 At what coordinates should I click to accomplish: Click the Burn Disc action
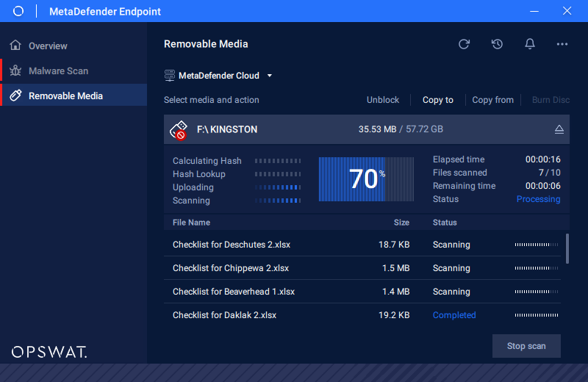pyautogui.click(x=551, y=100)
